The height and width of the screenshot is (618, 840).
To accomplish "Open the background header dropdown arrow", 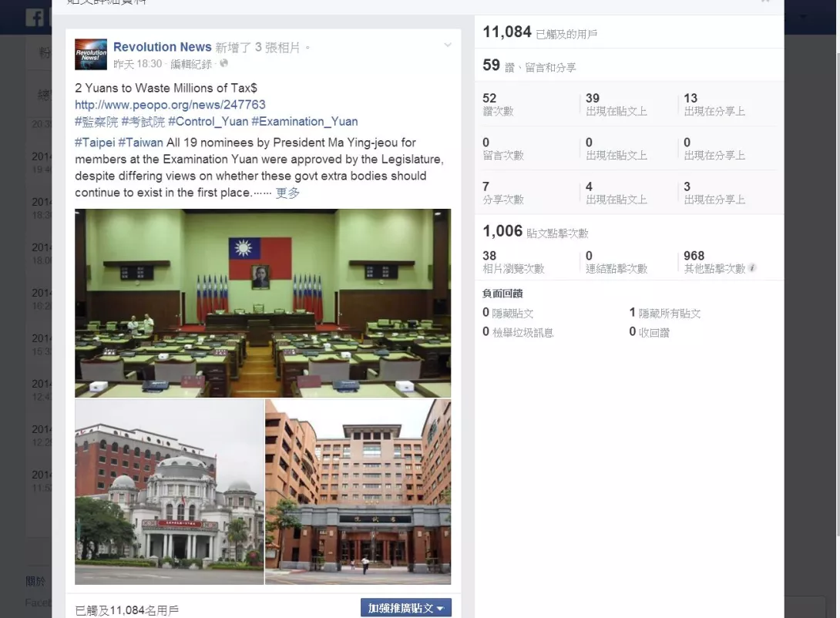I will (x=802, y=17).
